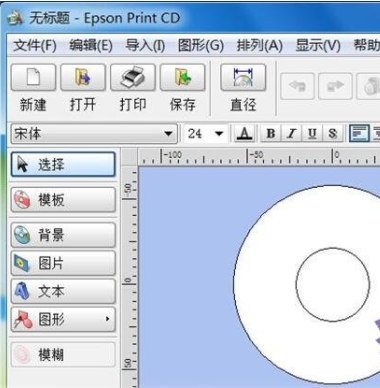The image size is (380, 388).
Task: Toggle italic I formatting
Action: point(291,134)
